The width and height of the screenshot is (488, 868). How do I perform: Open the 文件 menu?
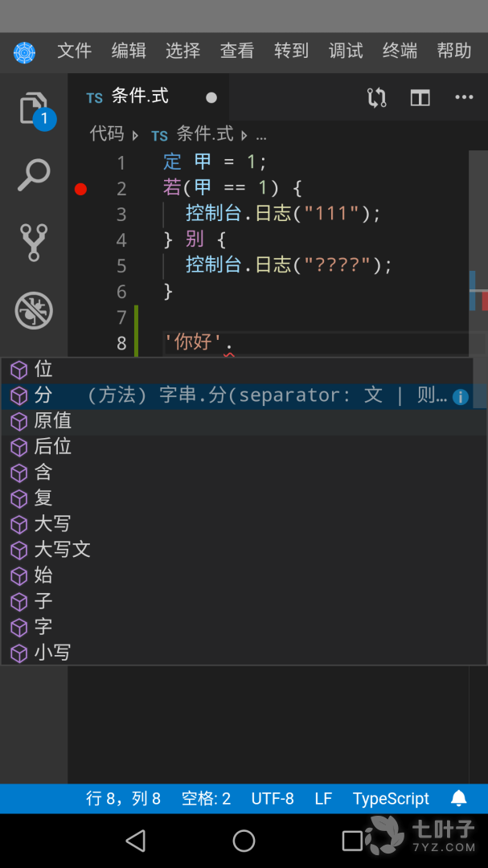click(x=75, y=51)
